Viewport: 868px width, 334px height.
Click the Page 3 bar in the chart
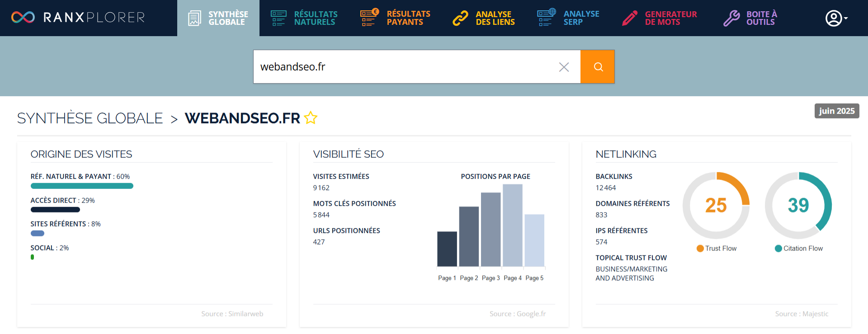pos(491,230)
